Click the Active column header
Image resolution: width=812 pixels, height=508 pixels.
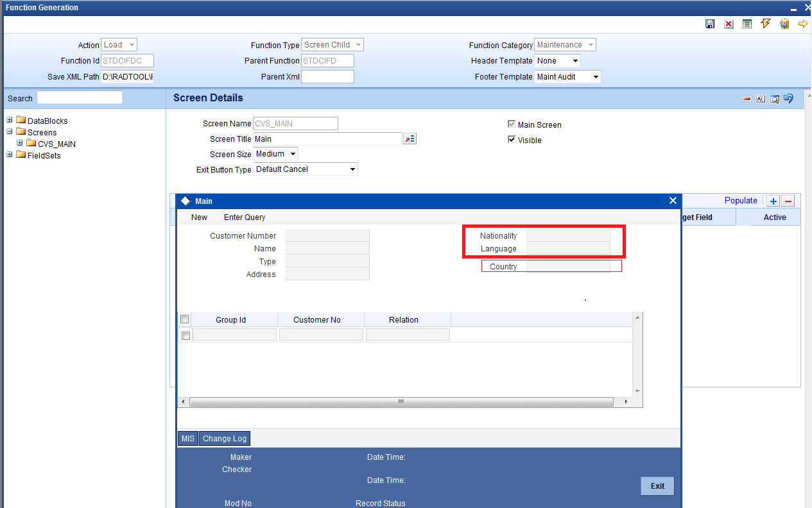775,217
